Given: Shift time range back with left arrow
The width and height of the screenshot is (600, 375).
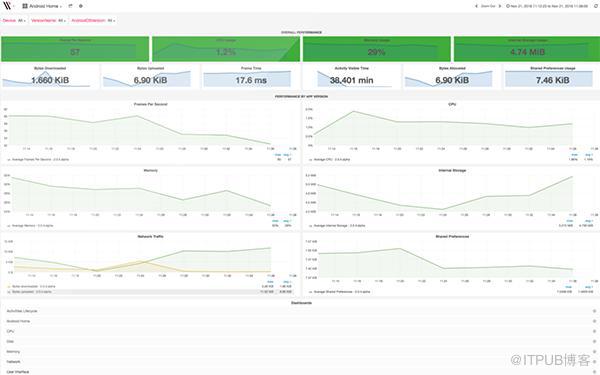Looking at the screenshot, I should point(476,6).
